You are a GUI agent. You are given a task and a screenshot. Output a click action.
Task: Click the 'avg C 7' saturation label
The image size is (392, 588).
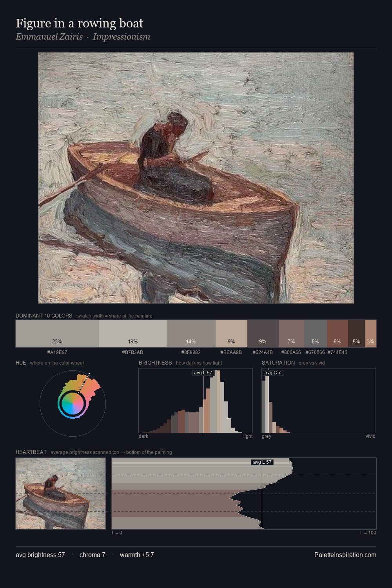273,373
